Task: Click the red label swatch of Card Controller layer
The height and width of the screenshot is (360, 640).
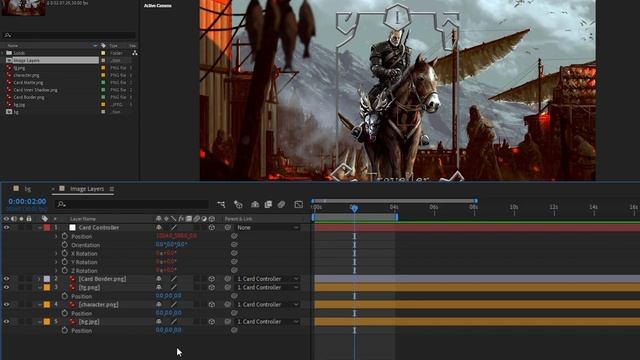Action: pyautogui.click(x=47, y=227)
